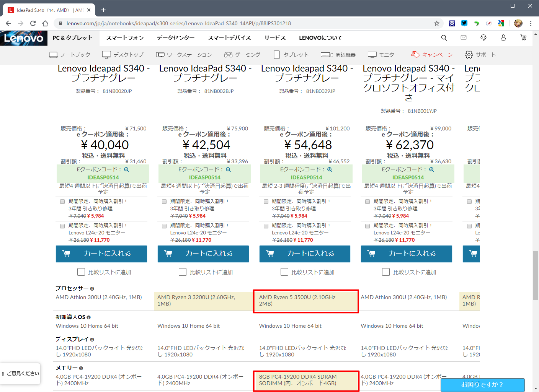Add the ¥54,648 model to cart
Image resolution: width=539 pixels, height=392 pixels.
pos(305,254)
